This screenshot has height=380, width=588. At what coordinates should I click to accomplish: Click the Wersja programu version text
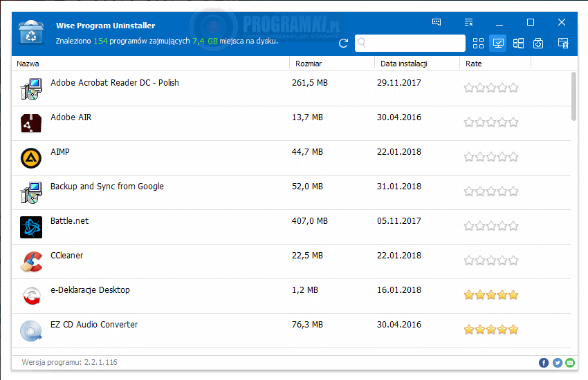[69, 362]
